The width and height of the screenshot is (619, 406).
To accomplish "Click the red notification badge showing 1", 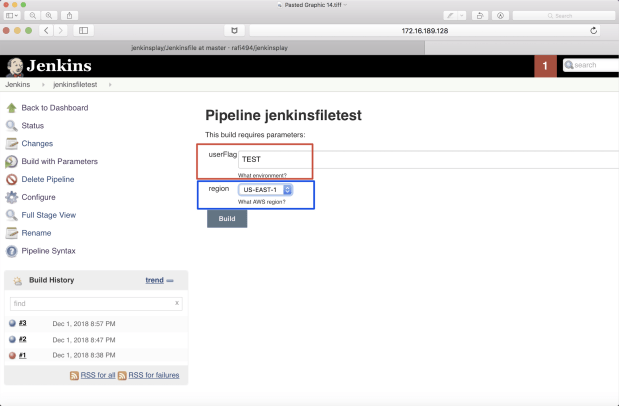I will click(x=545, y=66).
